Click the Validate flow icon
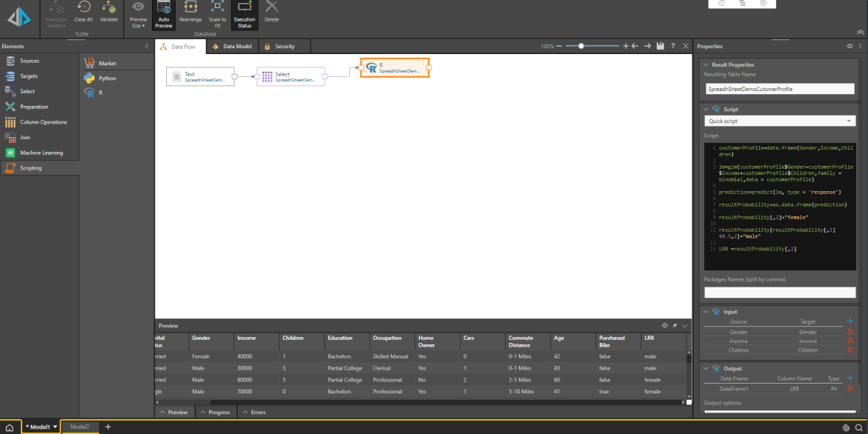The width and height of the screenshot is (868, 434). pyautogui.click(x=109, y=9)
